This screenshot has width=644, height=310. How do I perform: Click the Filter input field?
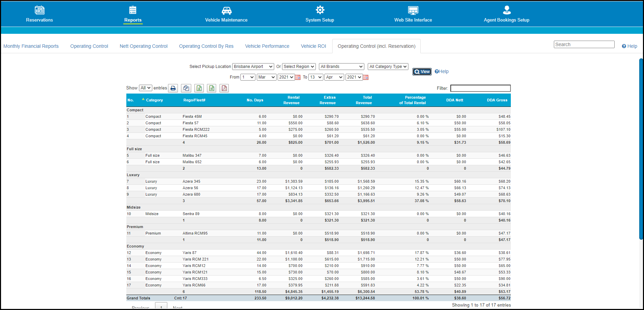[480, 88]
